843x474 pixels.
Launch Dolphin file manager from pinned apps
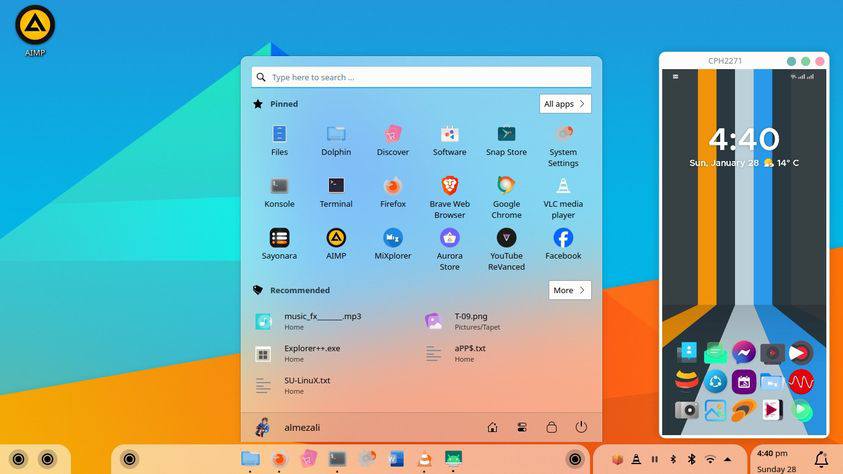tap(336, 140)
